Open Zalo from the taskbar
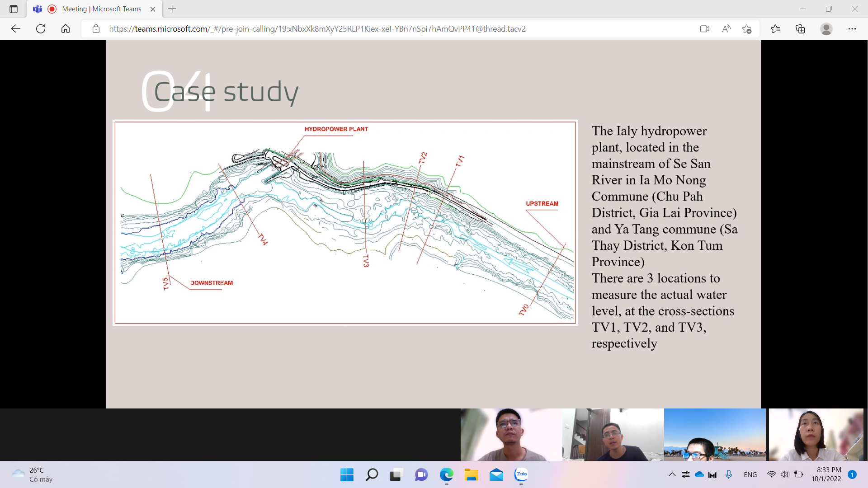 pyautogui.click(x=521, y=474)
